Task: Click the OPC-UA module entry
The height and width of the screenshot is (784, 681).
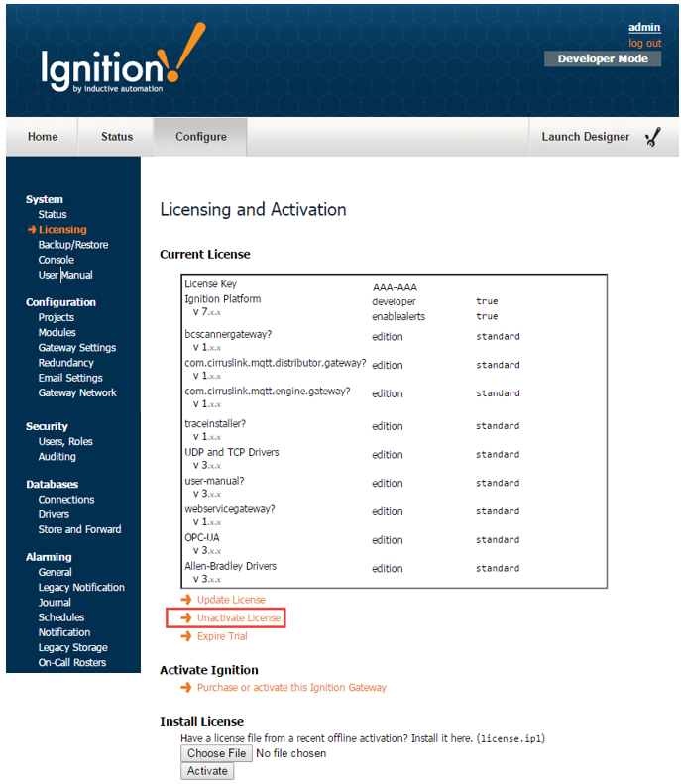Action: pos(202,537)
